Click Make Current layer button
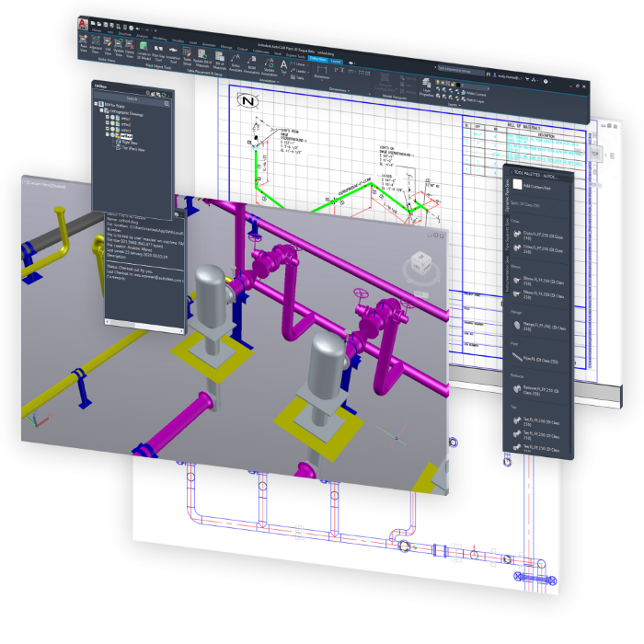 click(474, 94)
